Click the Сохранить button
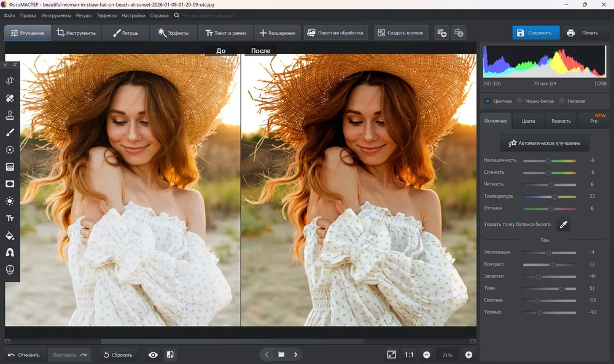Screen dimensions: 614x364 (535, 33)
